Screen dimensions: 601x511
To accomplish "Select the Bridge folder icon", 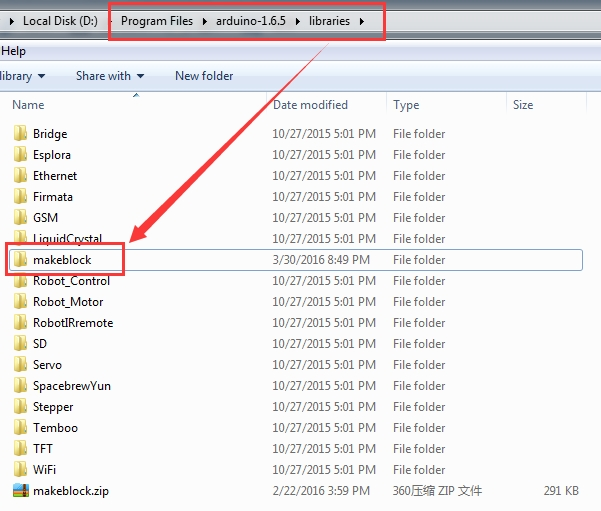I will pos(20,133).
